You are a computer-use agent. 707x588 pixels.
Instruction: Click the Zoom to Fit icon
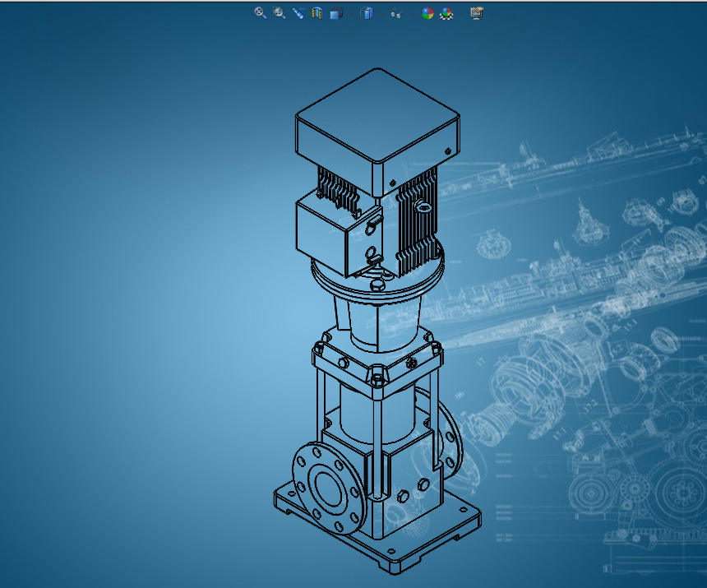(x=260, y=13)
